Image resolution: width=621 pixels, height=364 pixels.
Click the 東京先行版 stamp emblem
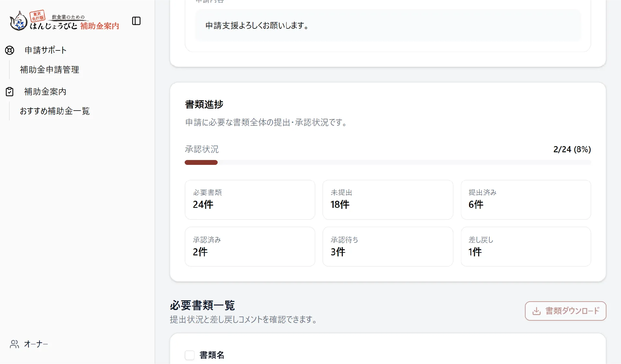pyautogui.click(x=37, y=16)
